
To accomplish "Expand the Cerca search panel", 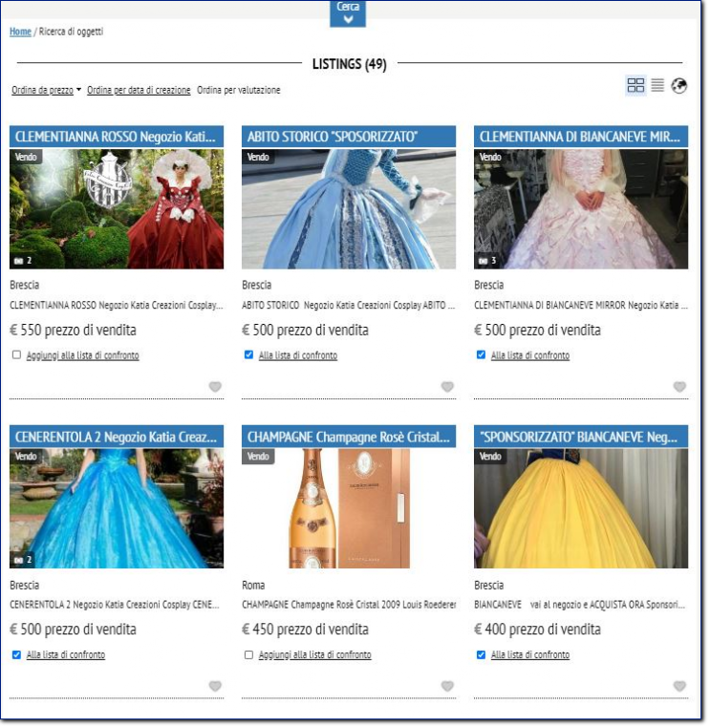I will click(348, 12).
